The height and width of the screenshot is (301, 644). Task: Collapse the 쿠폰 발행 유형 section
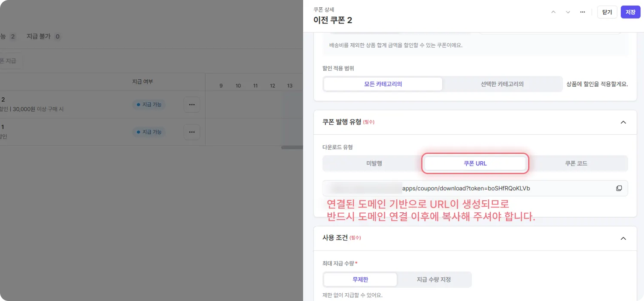coord(623,122)
